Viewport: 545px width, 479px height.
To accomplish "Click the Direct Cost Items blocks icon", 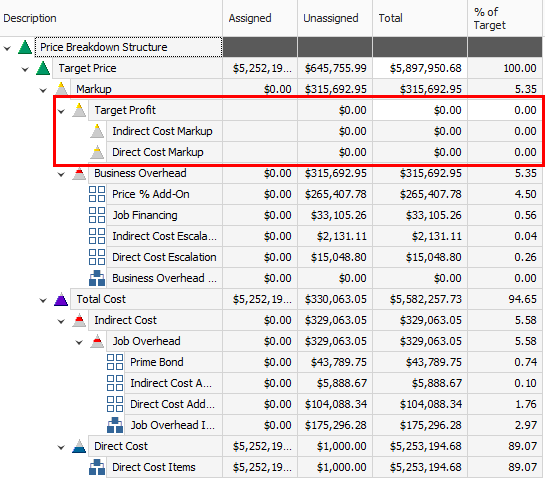I will point(97,467).
